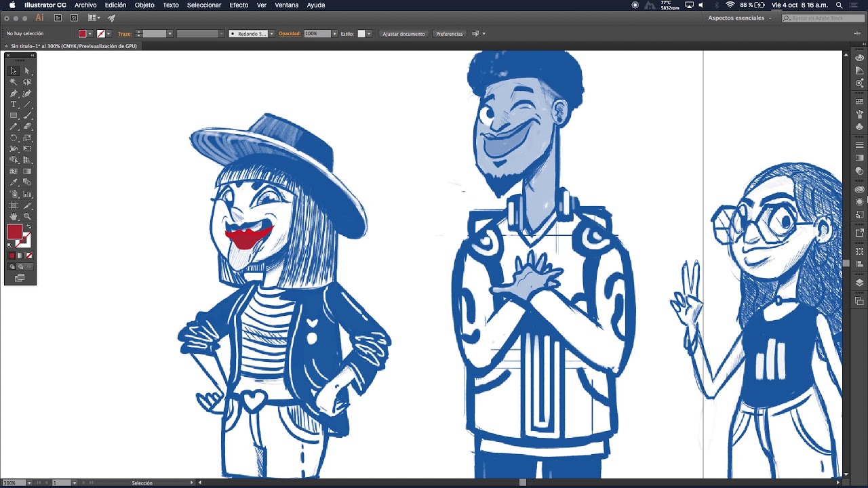The width and height of the screenshot is (868, 488).
Task: Select the Direct Selection tool
Action: (27, 70)
